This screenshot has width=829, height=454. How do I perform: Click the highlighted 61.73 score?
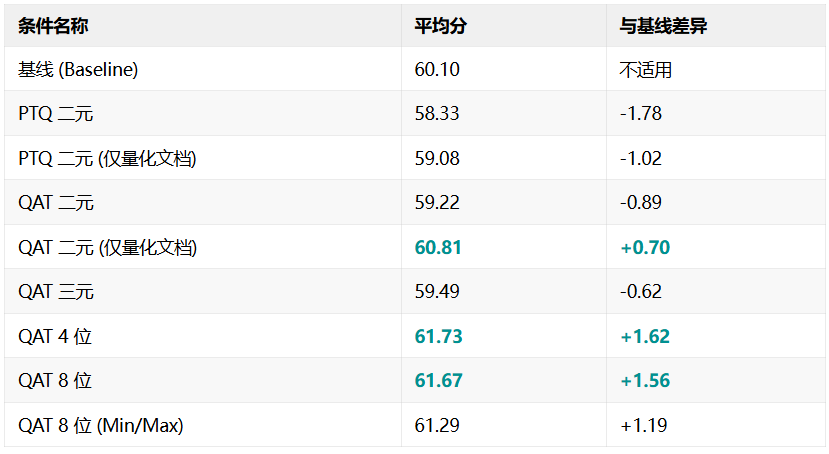tap(438, 336)
